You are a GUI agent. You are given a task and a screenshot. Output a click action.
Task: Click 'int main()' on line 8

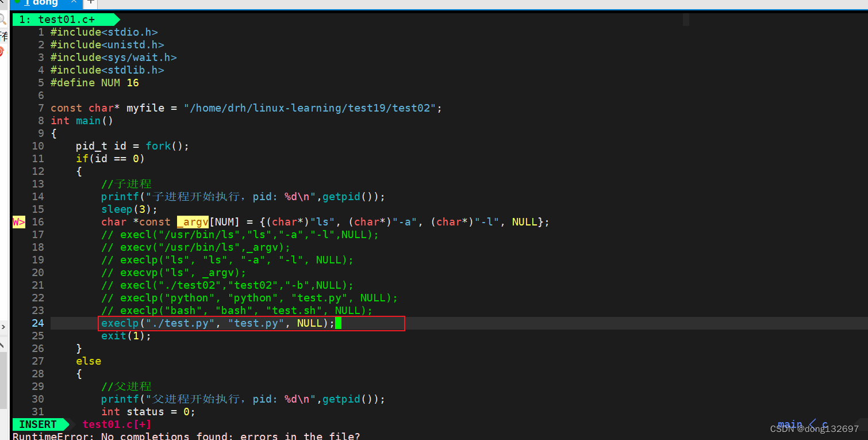tap(82, 121)
